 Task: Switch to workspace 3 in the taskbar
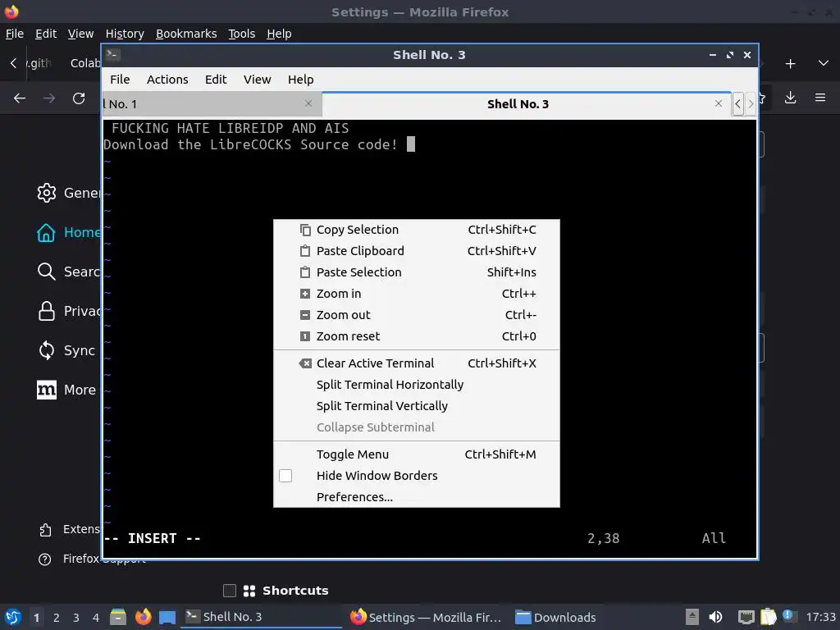tap(76, 618)
